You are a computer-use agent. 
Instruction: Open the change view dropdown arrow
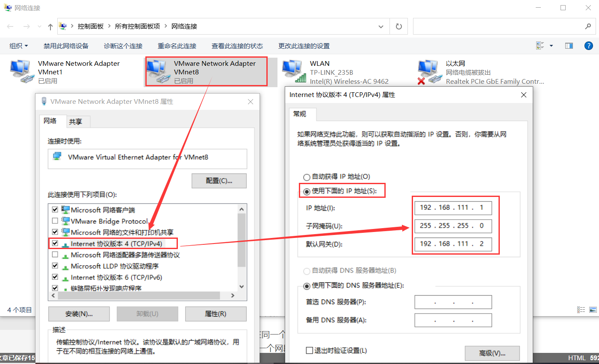pos(551,45)
